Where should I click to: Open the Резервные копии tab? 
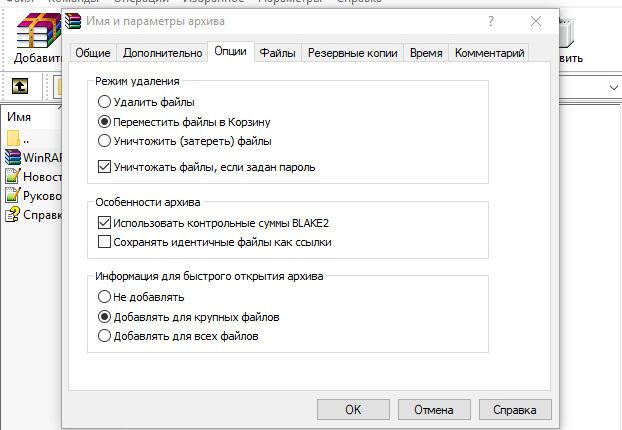[353, 53]
